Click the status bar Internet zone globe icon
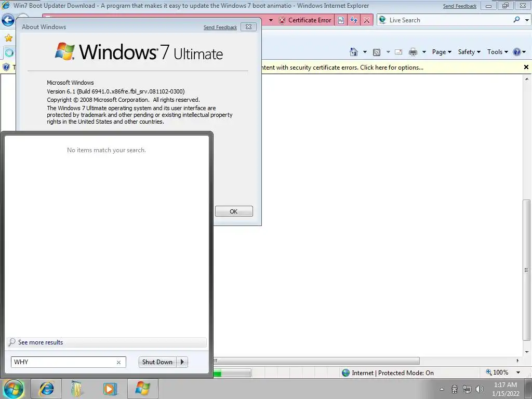Screen dimensions: 532x399 tap(345, 373)
